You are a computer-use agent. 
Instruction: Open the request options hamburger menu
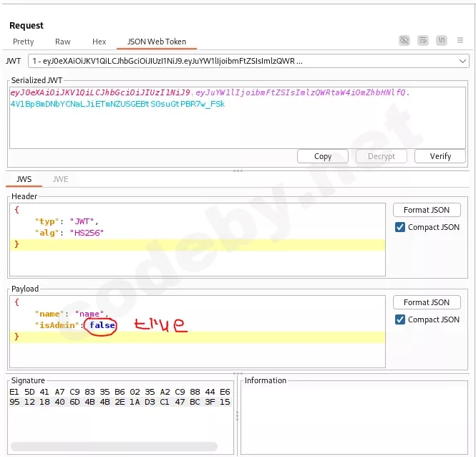[460, 40]
